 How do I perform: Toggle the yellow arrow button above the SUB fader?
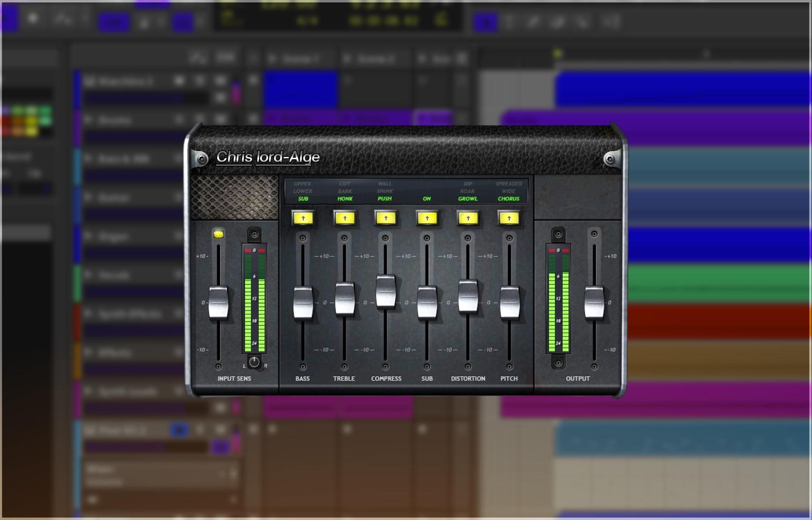coord(427,218)
